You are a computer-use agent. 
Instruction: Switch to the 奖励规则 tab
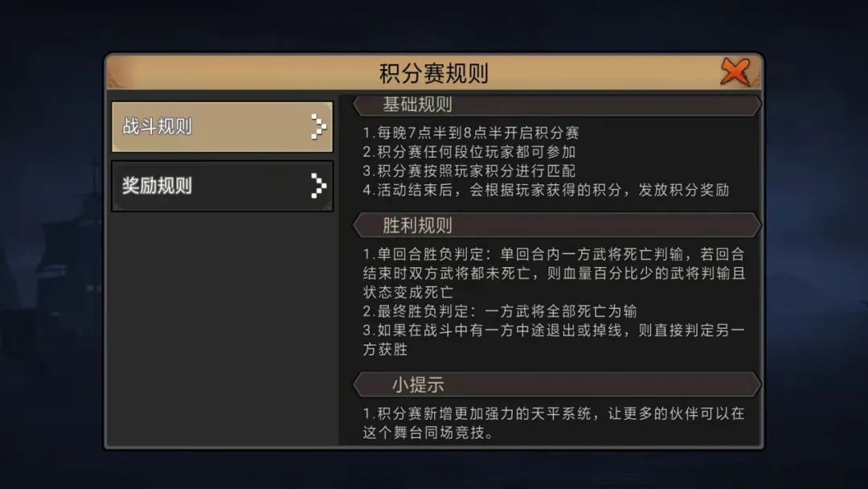click(x=221, y=186)
